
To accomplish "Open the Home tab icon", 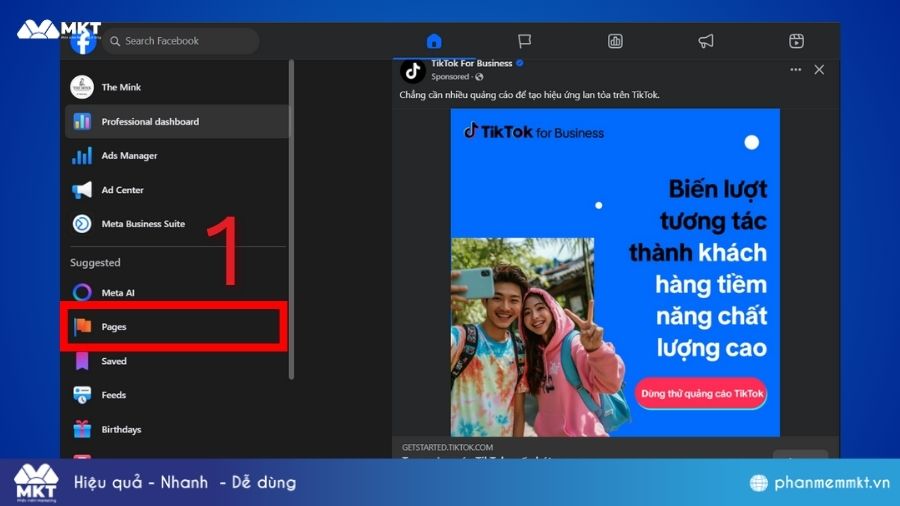I will [x=434, y=41].
